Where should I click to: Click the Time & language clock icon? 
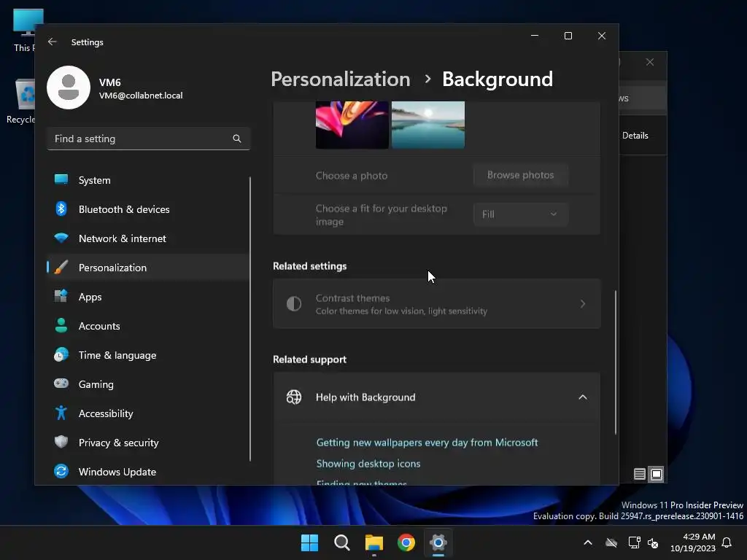[61, 355]
